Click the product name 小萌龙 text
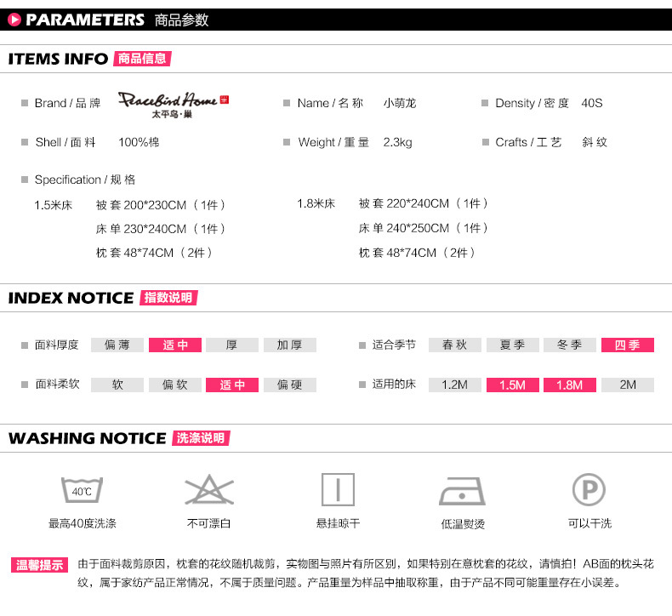The width and height of the screenshot is (672, 616). (x=400, y=103)
